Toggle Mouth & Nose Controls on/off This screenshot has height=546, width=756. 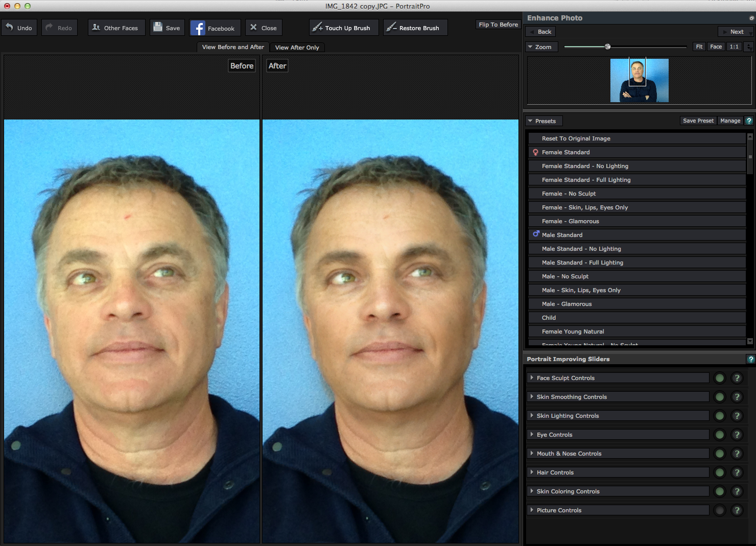click(x=720, y=454)
